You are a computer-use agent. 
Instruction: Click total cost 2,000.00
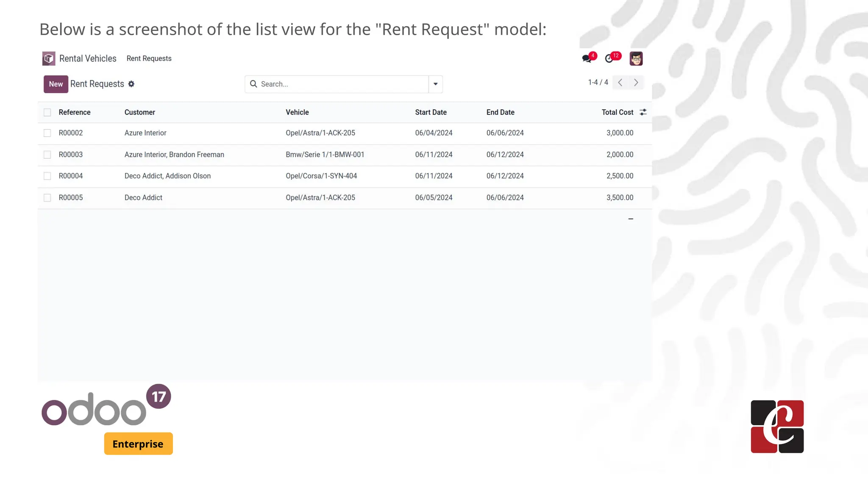[x=620, y=155]
